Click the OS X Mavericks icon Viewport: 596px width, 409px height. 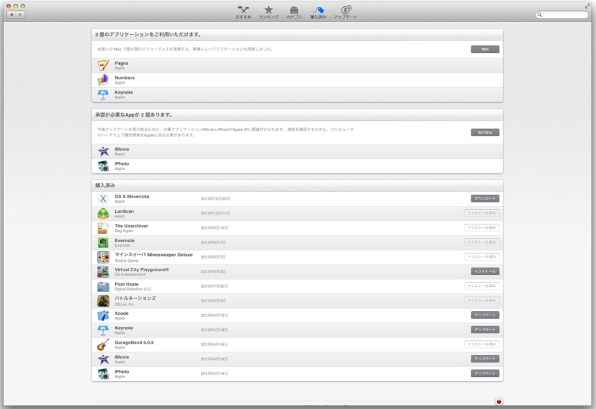click(x=103, y=198)
